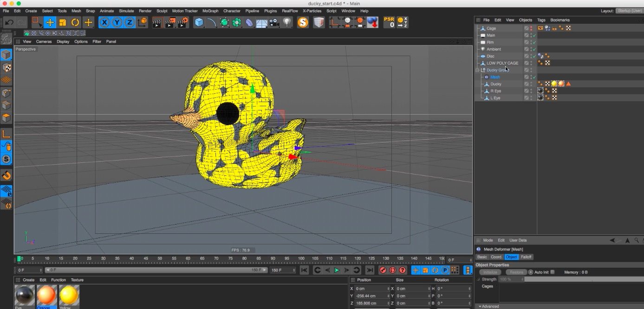This screenshot has height=309, width=644.
Task: Click the Cube primitive toolbar icon
Action: tap(198, 22)
